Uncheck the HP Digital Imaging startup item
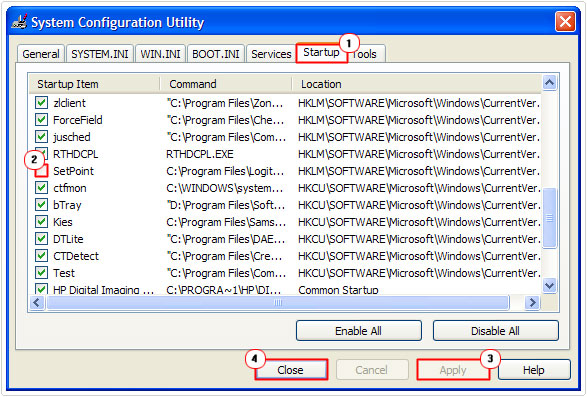The width and height of the screenshot is (587, 397). coord(41,289)
